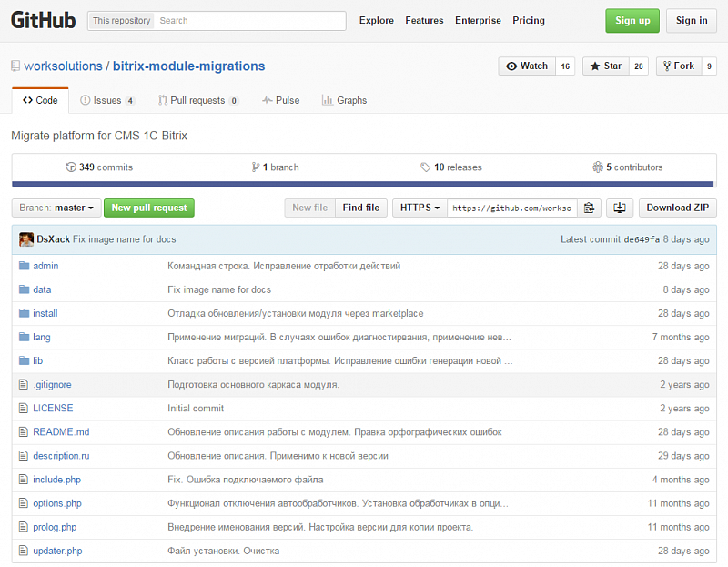Viewport: 728px width, 567px height.
Task: Click the admin folder icon
Action: pos(24,266)
